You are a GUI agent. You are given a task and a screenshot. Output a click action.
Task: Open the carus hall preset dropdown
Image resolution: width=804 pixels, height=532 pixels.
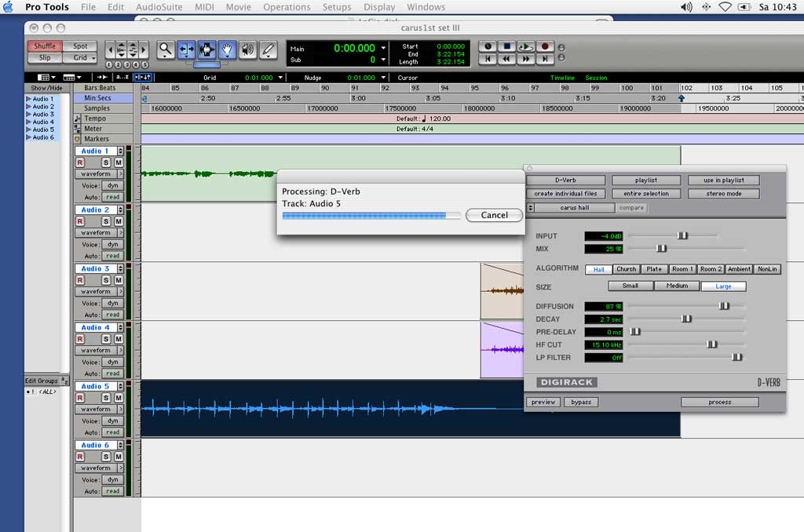(574, 208)
